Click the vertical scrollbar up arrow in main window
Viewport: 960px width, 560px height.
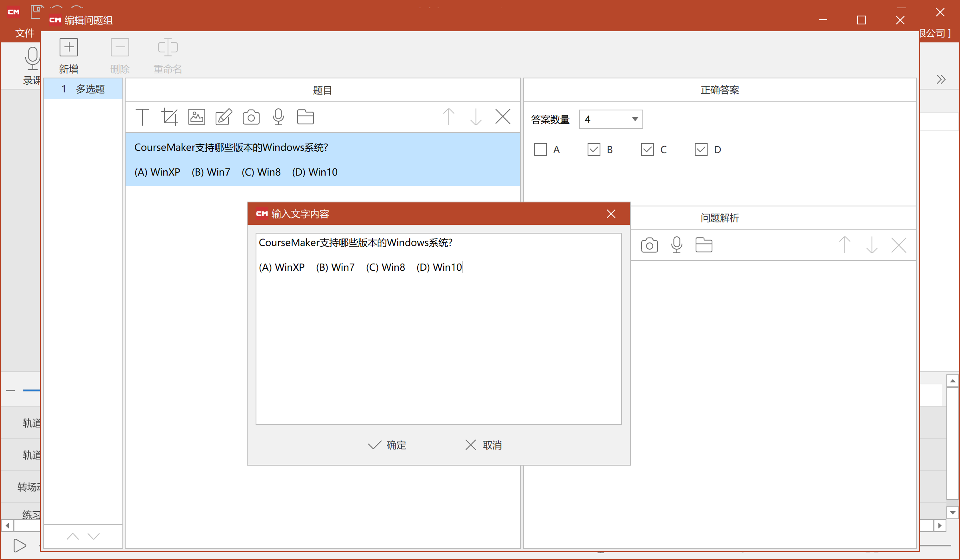click(x=953, y=381)
